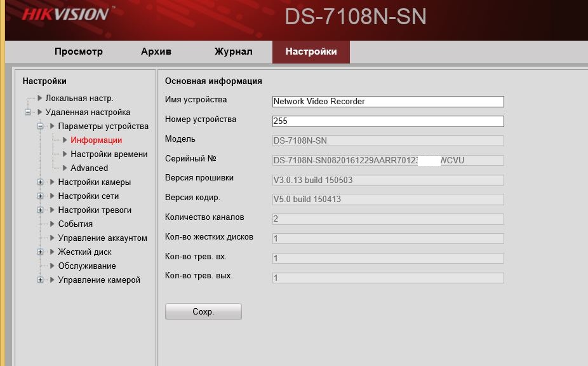The height and width of the screenshot is (366, 588).
Task: Click the Hikvision logo
Action: click(x=65, y=14)
